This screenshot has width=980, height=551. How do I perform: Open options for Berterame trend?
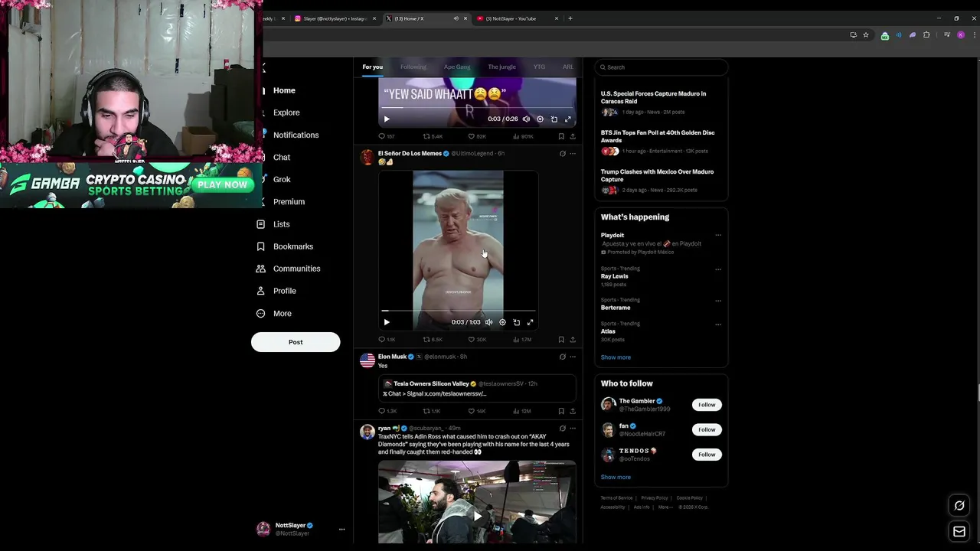click(717, 301)
